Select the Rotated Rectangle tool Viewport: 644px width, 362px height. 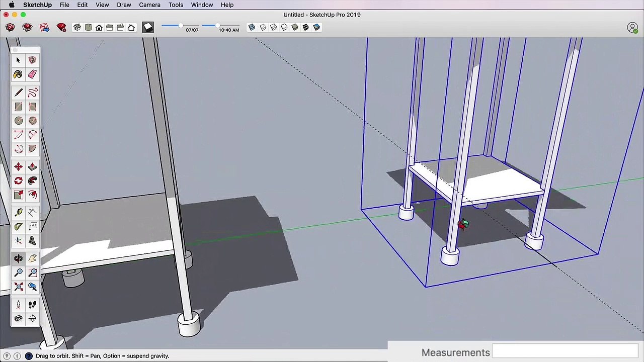(32, 107)
